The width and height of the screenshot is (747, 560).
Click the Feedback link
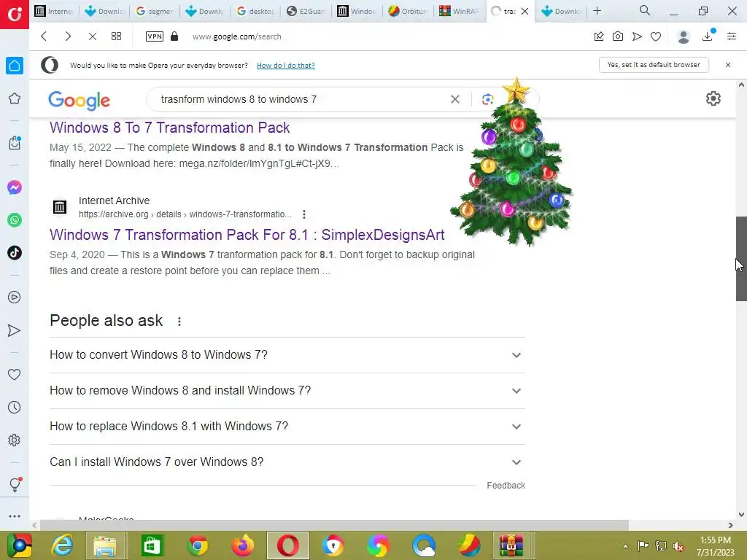pos(506,485)
